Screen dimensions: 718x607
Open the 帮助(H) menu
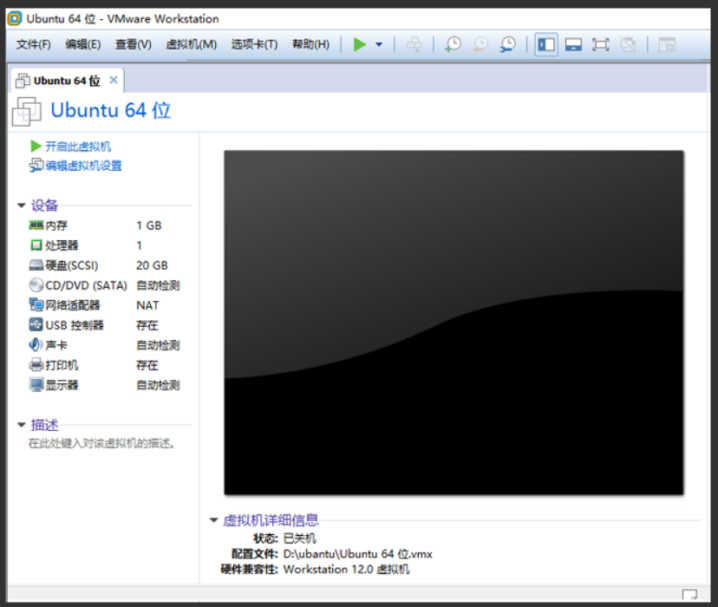[x=311, y=44]
